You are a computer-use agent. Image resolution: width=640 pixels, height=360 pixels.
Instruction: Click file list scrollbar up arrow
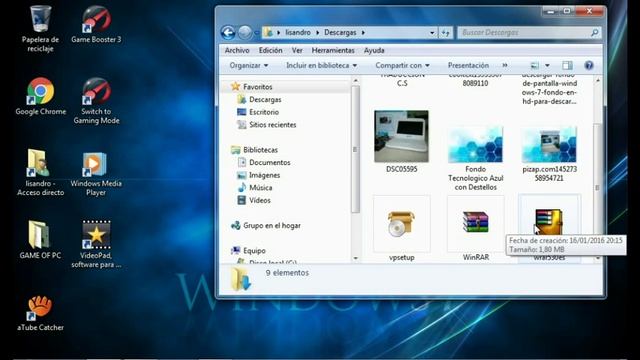pos(598,81)
